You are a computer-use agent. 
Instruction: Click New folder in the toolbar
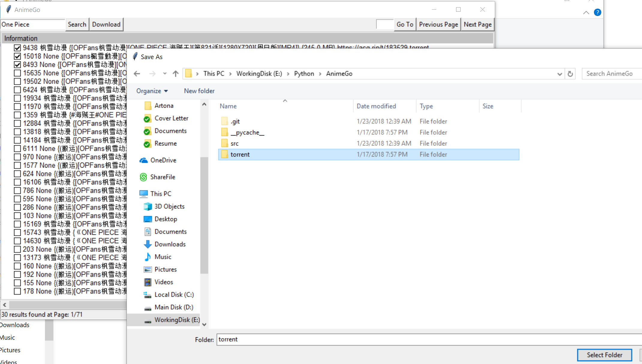199,91
